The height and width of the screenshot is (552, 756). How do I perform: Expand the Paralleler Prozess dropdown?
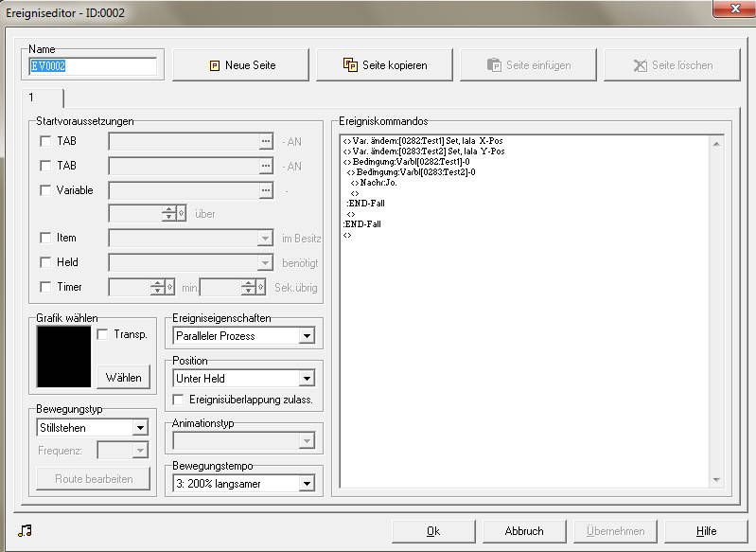(307, 336)
